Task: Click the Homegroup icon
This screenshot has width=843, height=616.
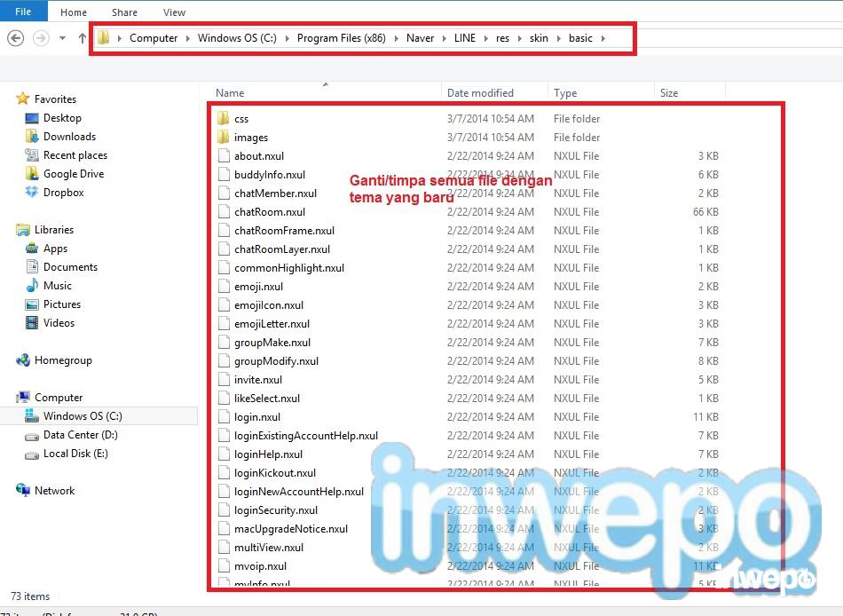Action: click(x=22, y=359)
